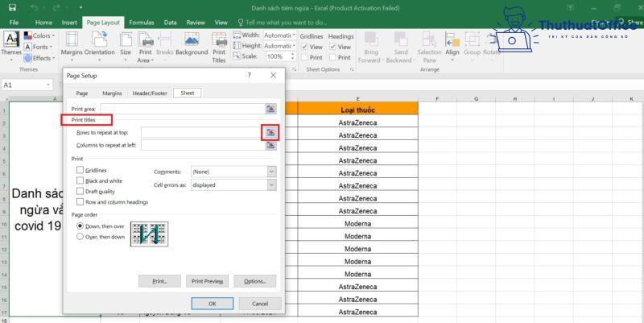Open the Margins options

[72, 46]
